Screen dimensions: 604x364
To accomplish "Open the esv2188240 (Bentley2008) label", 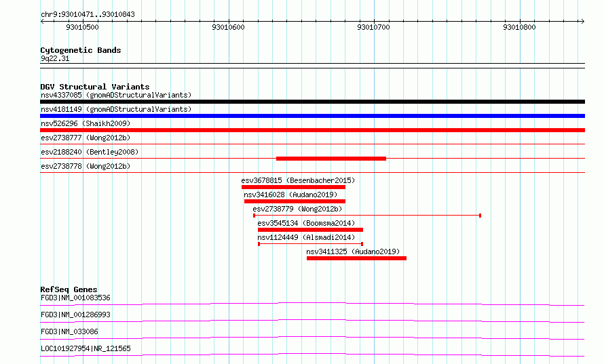I will click(90, 152).
